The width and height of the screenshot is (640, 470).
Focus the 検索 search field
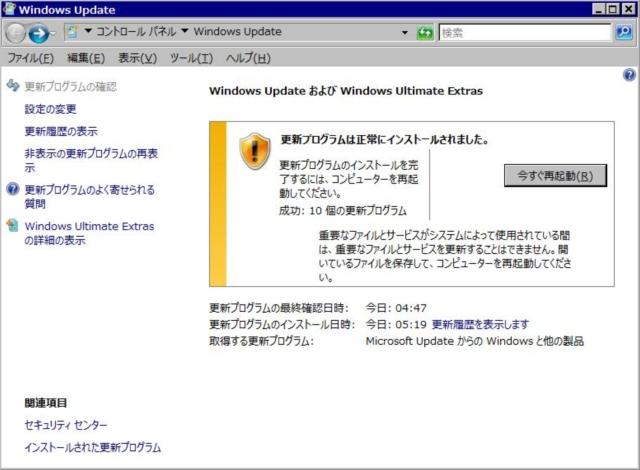(x=524, y=33)
